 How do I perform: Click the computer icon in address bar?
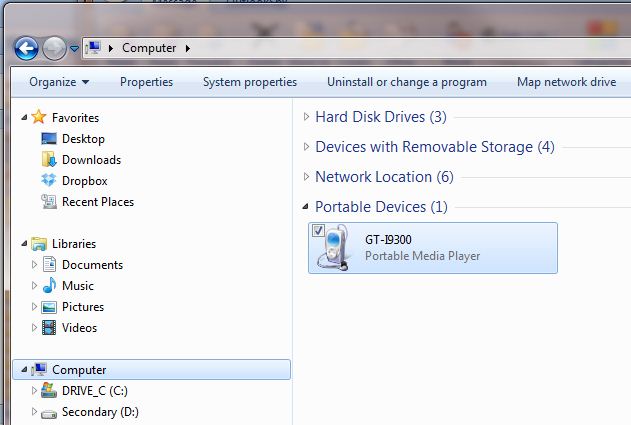coord(93,48)
